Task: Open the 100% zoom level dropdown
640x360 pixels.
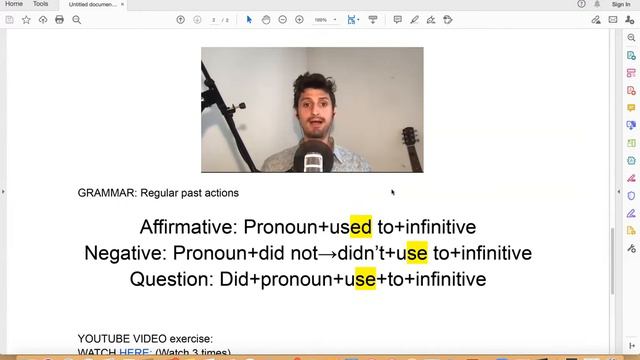Action: [325, 20]
